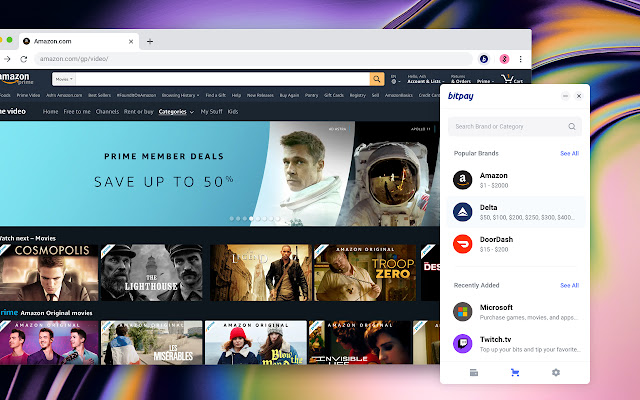The height and width of the screenshot is (400, 640).
Task: Click the shopping cart tab in BitPay panel
Action: coord(515,372)
